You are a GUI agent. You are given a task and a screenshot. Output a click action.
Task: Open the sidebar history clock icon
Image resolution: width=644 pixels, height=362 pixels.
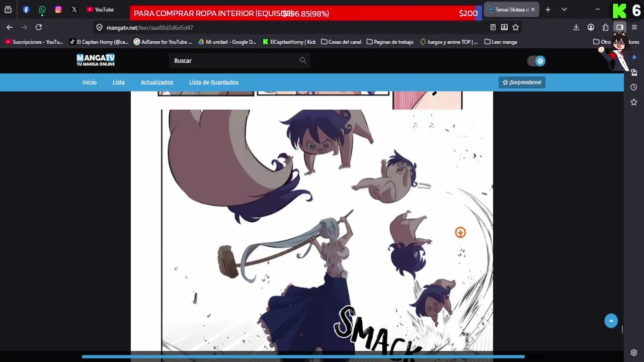point(634,87)
